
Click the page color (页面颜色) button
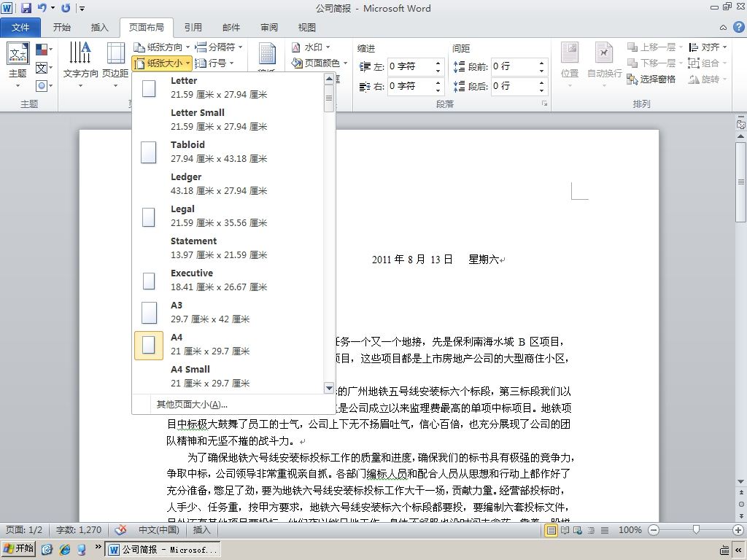pos(319,63)
